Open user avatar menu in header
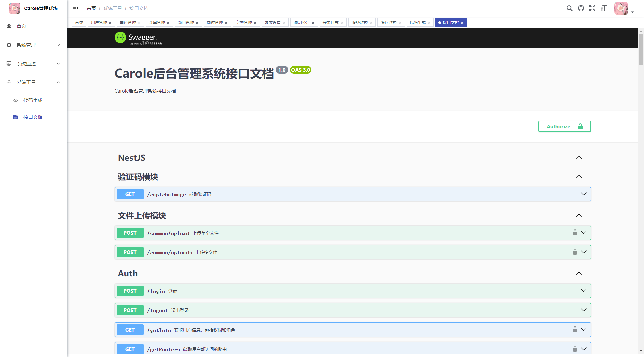 coord(621,8)
